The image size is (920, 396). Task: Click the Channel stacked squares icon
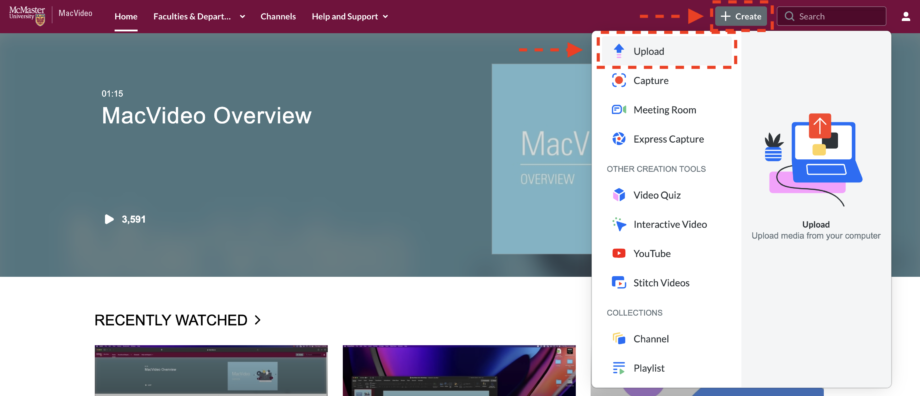click(x=618, y=339)
